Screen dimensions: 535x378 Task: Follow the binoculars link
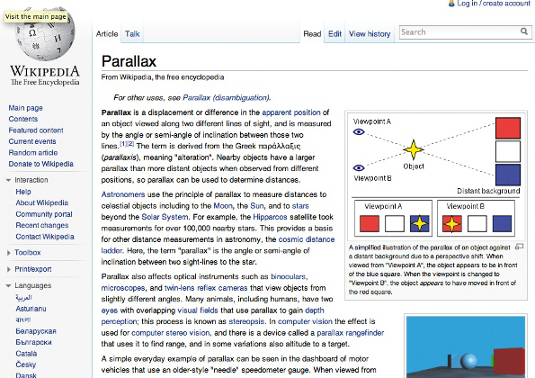click(289, 276)
